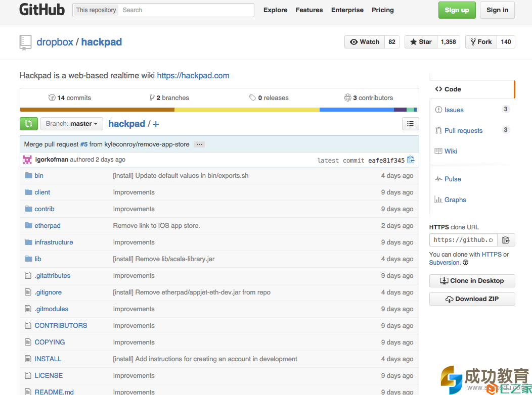Open the Pull requests sidebar tab
This screenshot has width=532, height=395.
pos(463,130)
